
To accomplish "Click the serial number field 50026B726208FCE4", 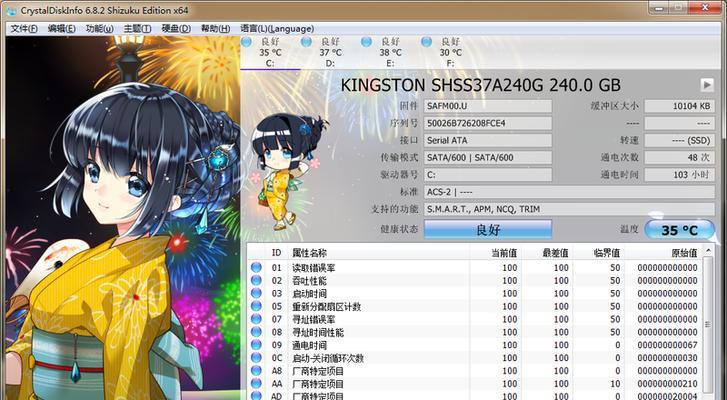I will [488, 123].
